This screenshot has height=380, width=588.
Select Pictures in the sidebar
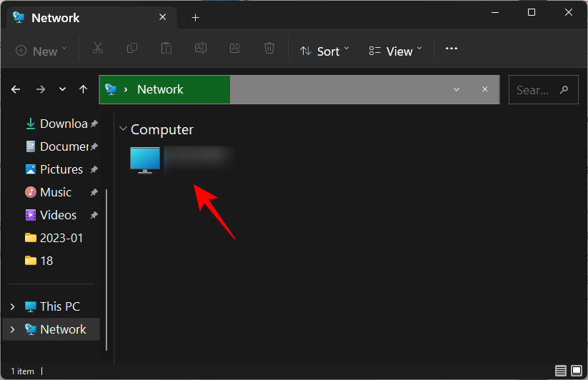click(x=61, y=169)
